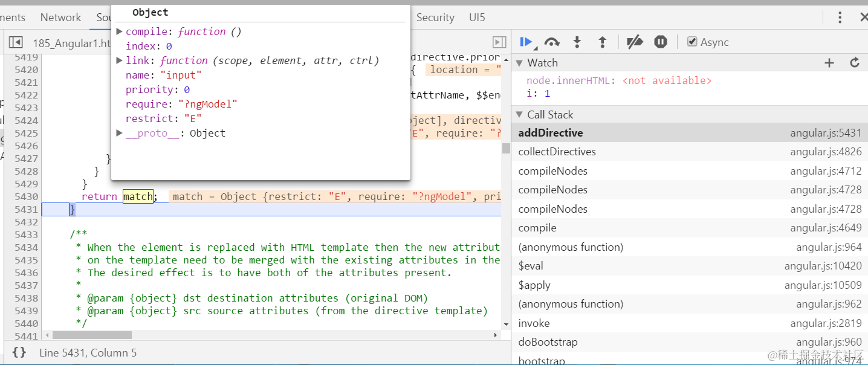Open angular.js:4649 source link

tap(826, 228)
